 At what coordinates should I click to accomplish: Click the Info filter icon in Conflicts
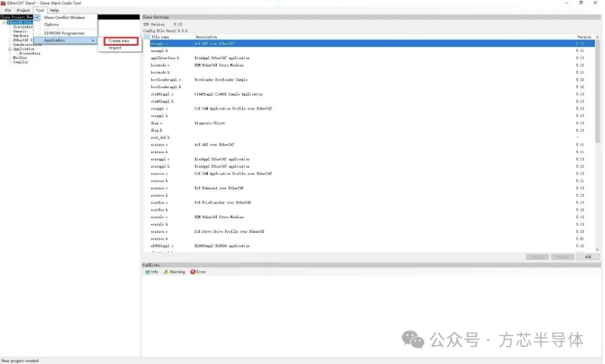pyautogui.click(x=147, y=272)
